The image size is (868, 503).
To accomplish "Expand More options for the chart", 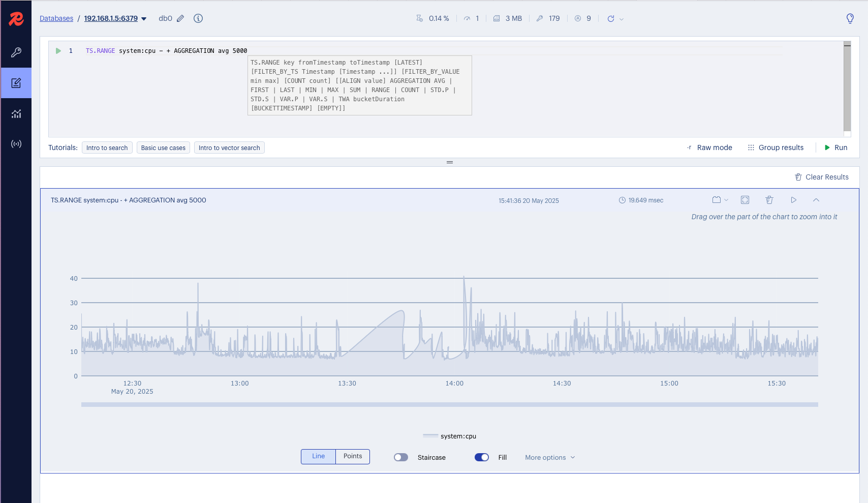I will 550,457.
